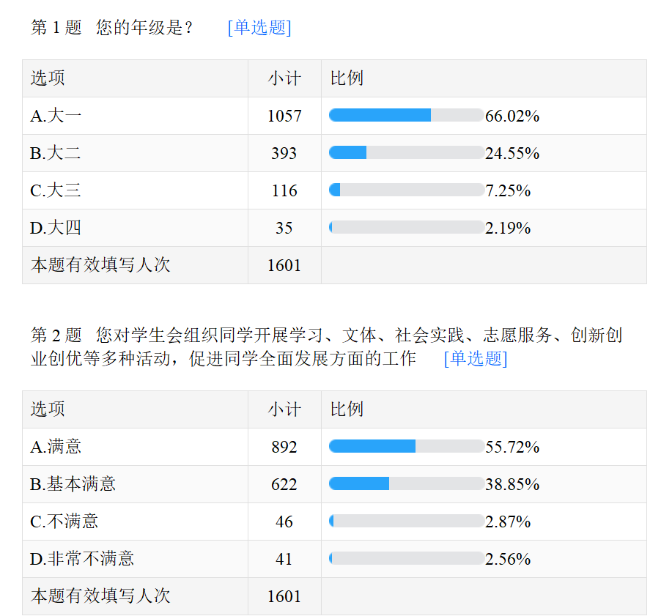Click the D.非常不满意 option label
The width and height of the screenshot is (672, 616).
pyautogui.click(x=82, y=559)
